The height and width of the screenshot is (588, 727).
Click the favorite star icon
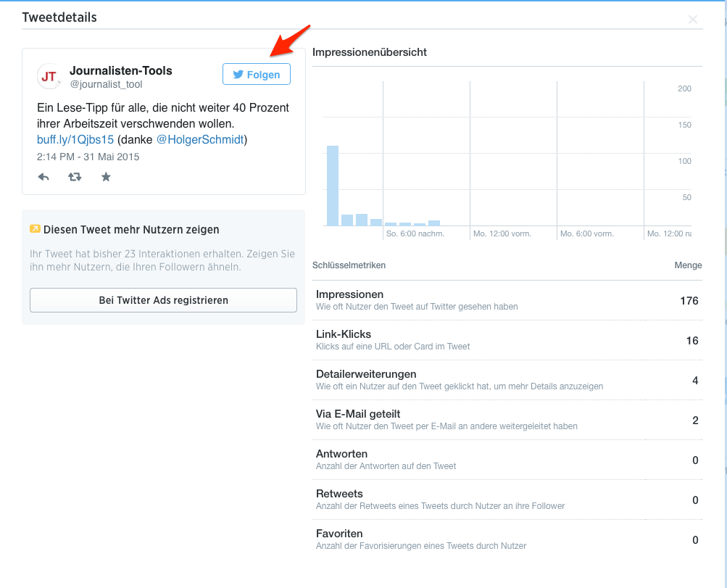pos(106,177)
